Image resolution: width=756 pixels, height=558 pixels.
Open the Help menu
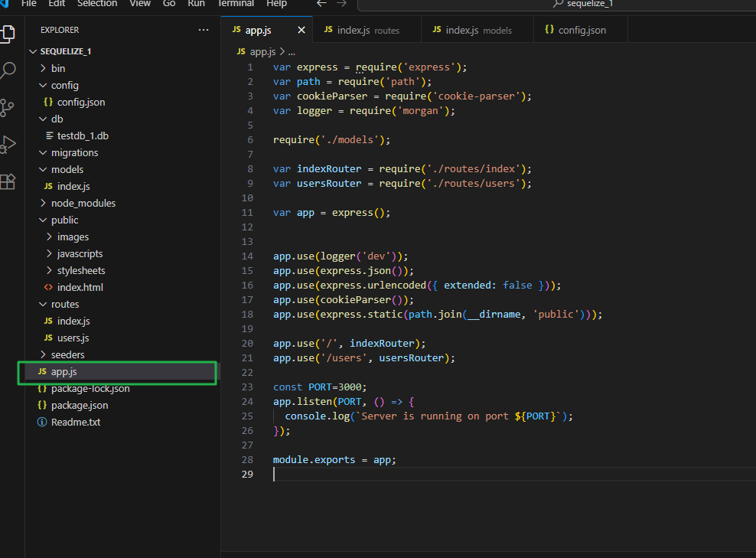click(277, 4)
